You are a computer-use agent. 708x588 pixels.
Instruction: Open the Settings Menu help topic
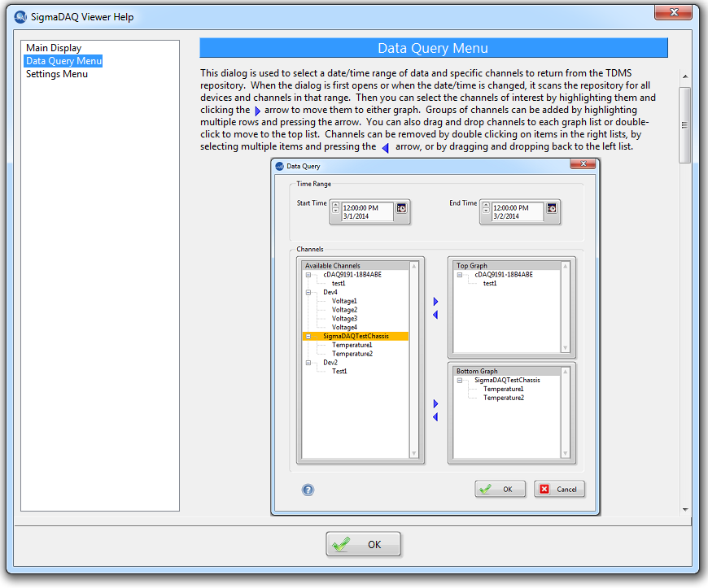pyautogui.click(x=57, y=74)
